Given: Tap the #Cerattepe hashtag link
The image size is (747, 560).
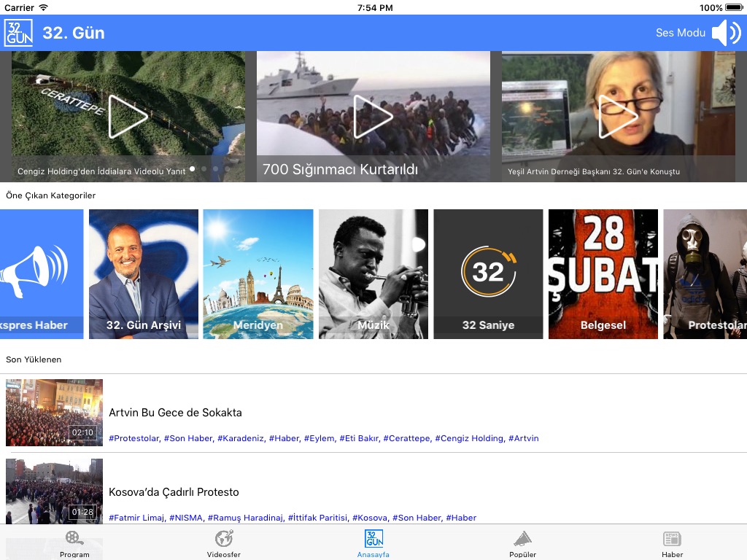Looking at the screenshot, I should click(x=406, y=438).
